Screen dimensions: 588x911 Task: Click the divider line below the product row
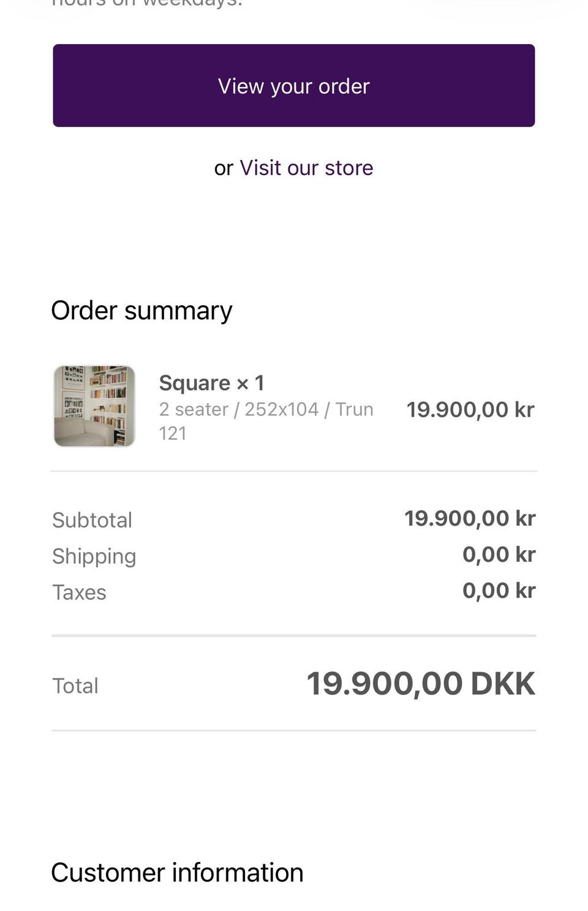click(x=294, y=471)
